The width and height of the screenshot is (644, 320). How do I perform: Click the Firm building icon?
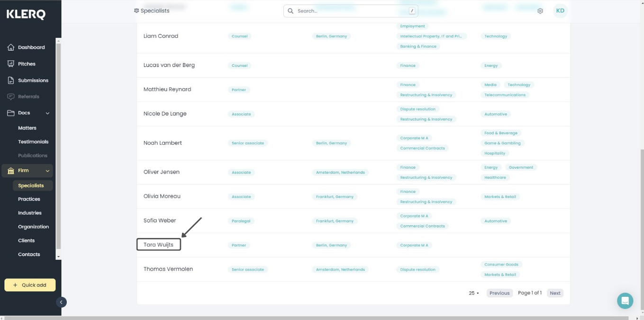[11, 171]
